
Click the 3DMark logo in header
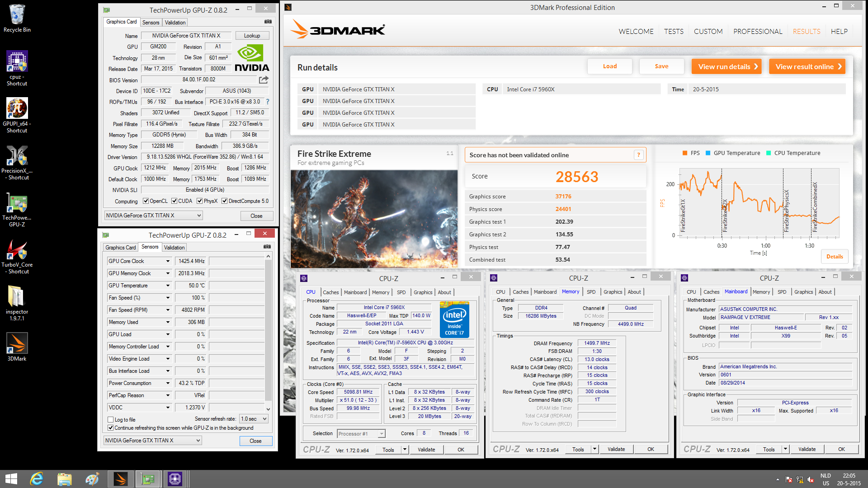(337, 29)
